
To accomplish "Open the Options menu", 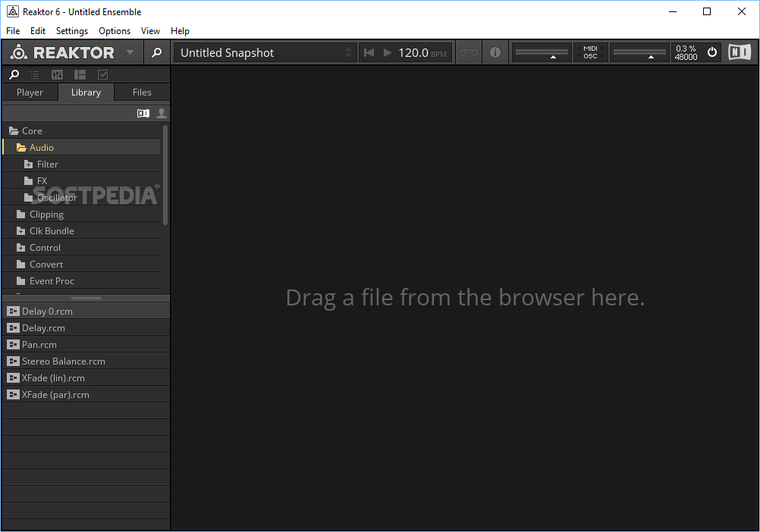I will tap(115, 31).
